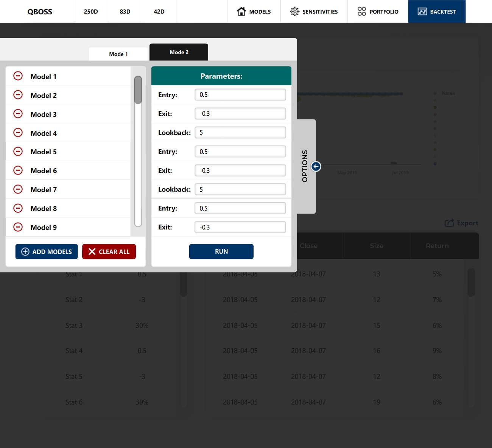Click the Return cell showing 9%
The image size is (492, 448).
[437, 351]
